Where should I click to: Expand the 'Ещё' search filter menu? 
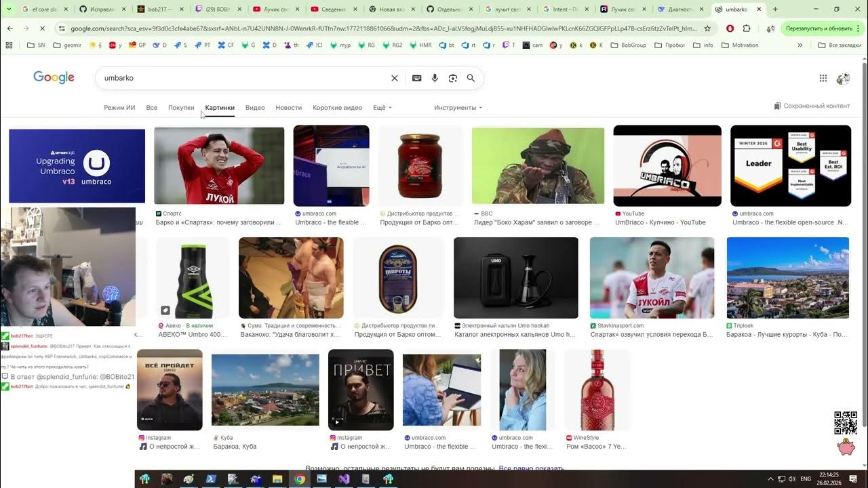pyautogui.click(x=382, y=108)
